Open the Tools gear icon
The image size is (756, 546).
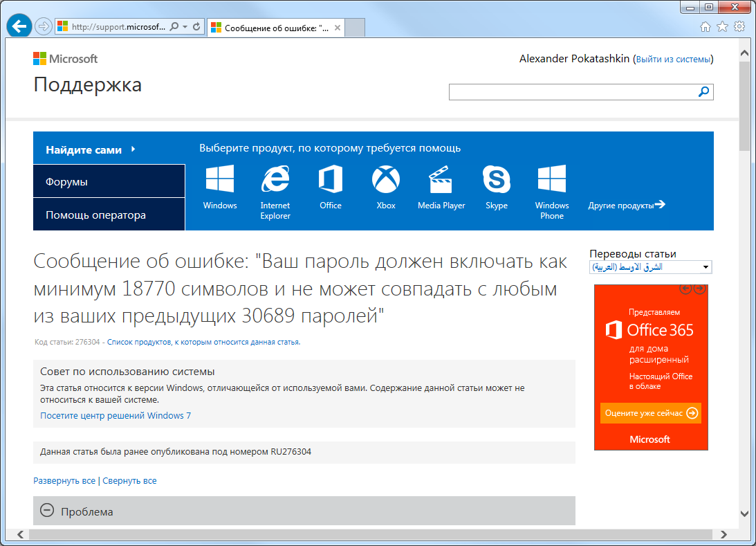[739, 26]
